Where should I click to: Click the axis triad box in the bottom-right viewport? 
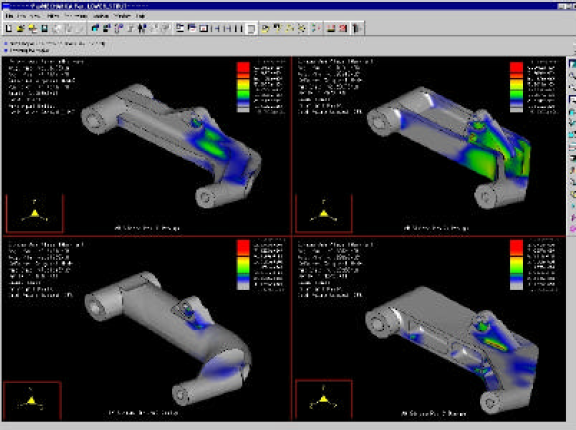click(x=324, y=400)
